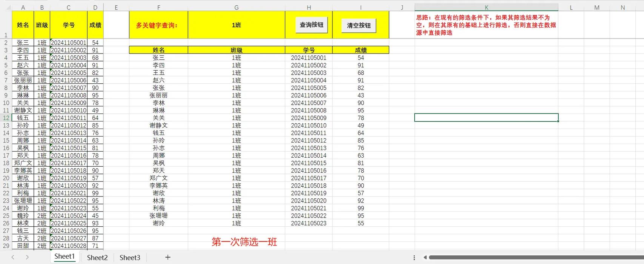644x264 pixels.
Task: Select column K header
Action: click(486, 8)
